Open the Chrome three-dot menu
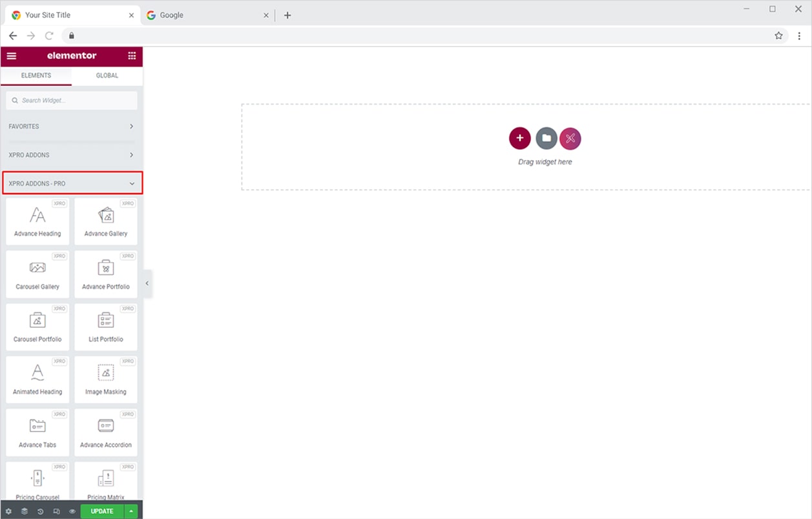Screen dimensions: 812x519 coord(799,36)
